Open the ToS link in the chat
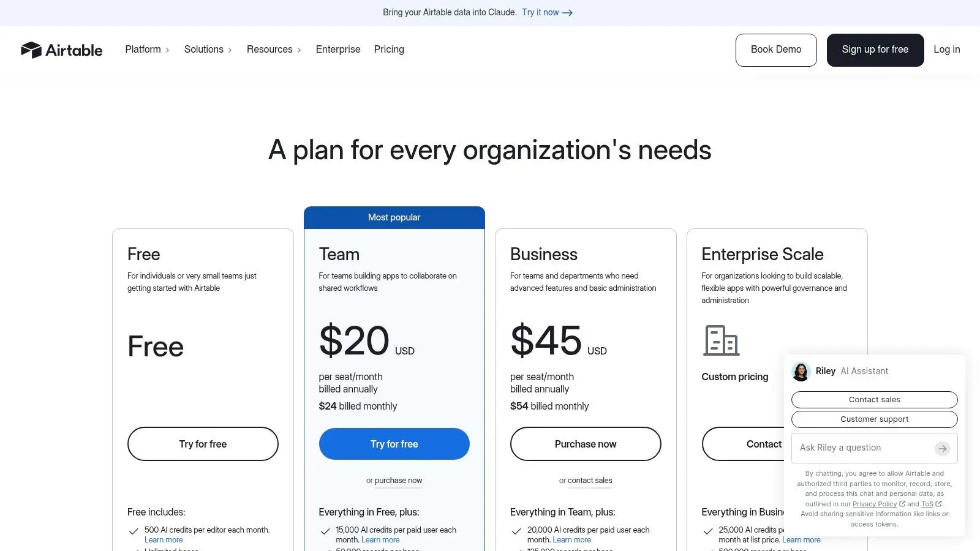The image size is (980, 551). click(927, 504)
